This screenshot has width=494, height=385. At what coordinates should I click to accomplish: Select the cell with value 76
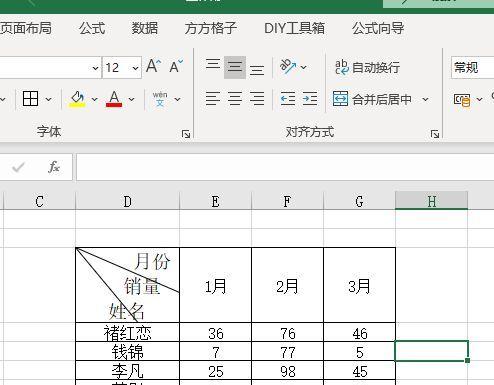(287, 332)
